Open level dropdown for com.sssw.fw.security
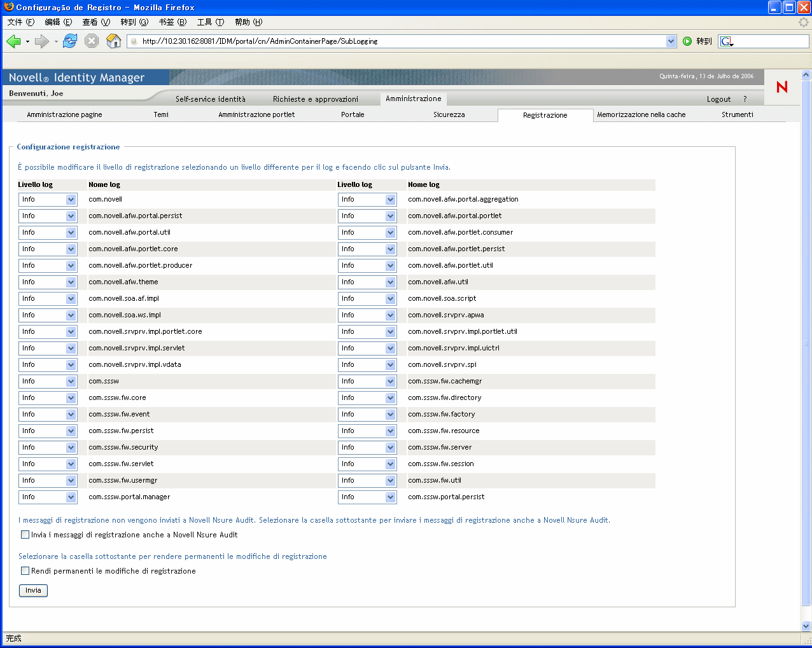Image resolution: width=812 pixels, height=648 pixels. pyautogui.click(x=48, y=448)
